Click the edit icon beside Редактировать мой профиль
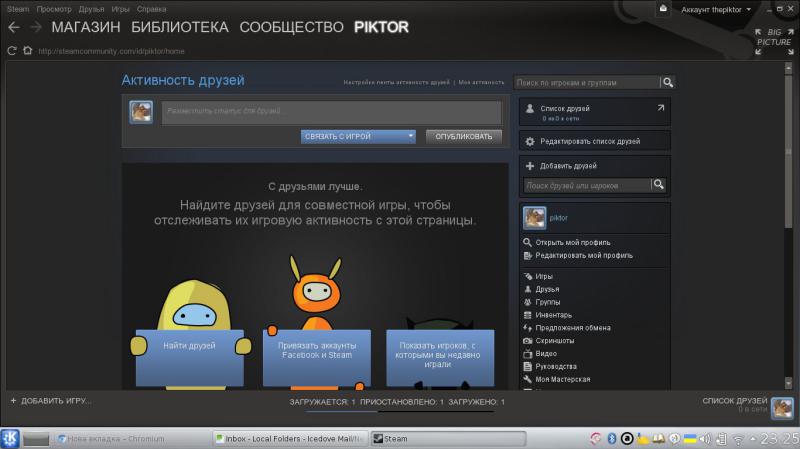The image size is (800, 449). click(528, 255)
